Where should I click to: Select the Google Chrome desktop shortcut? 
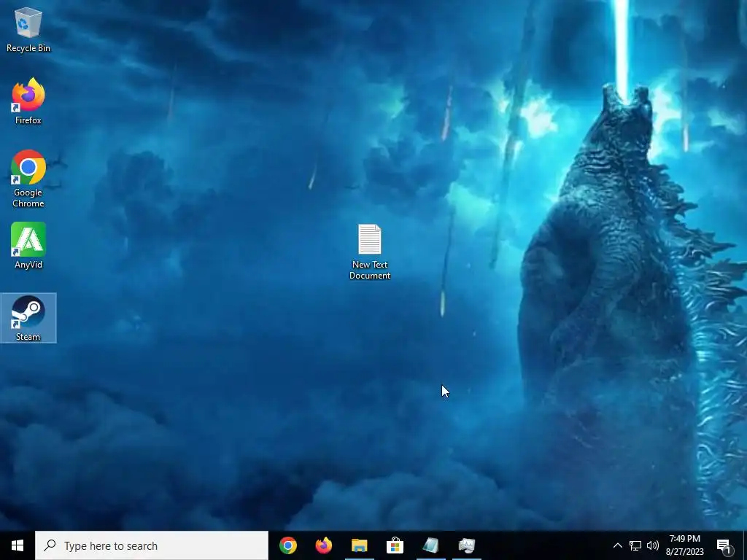coord(28,179)
